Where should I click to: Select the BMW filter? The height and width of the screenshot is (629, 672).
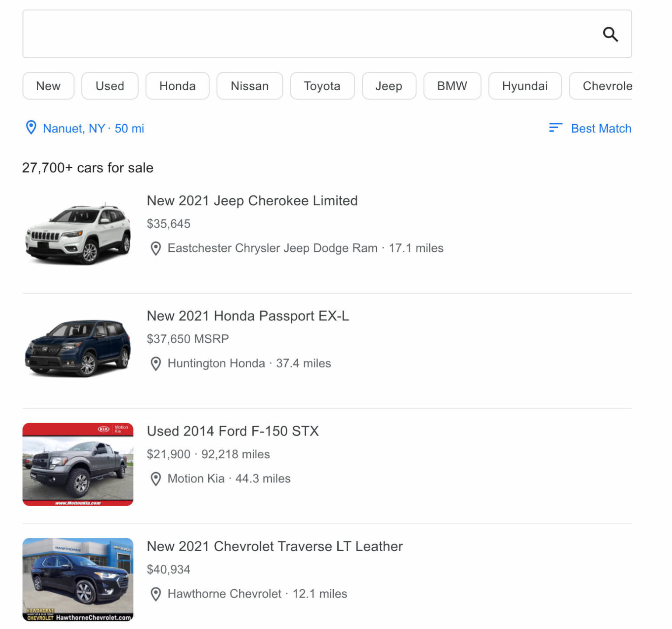pos(452,86)
